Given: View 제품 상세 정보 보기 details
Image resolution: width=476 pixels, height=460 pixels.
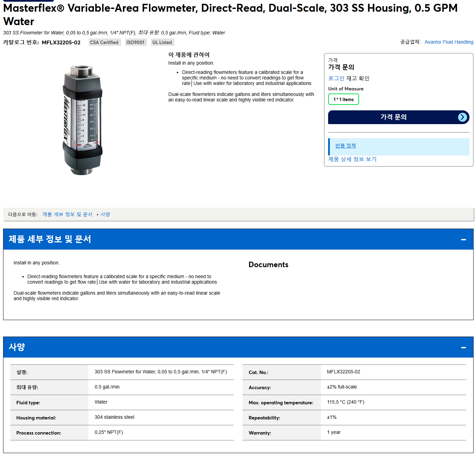Looking at the screenshot, I should (x=352, y=159).
